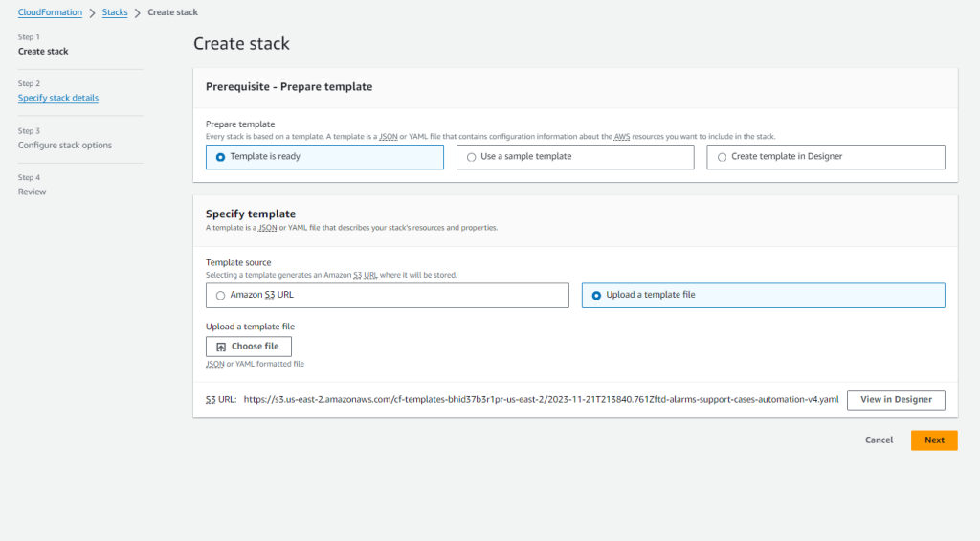Screen dimensions: 980x541
Task: Cancel the stack creation
Action: [x=879, y=440]
